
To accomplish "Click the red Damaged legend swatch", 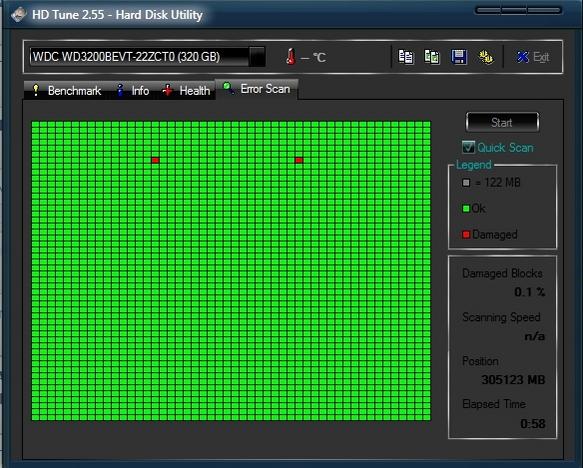I will point(466,235).
